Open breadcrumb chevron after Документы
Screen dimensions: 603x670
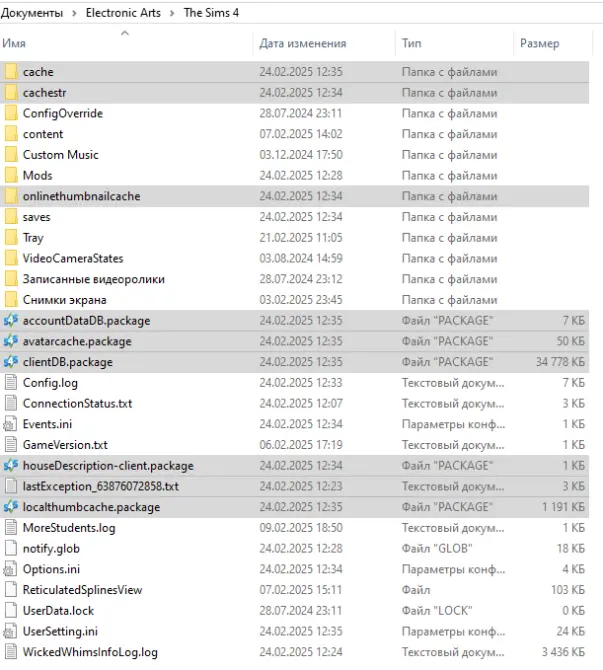coord(73,13)
